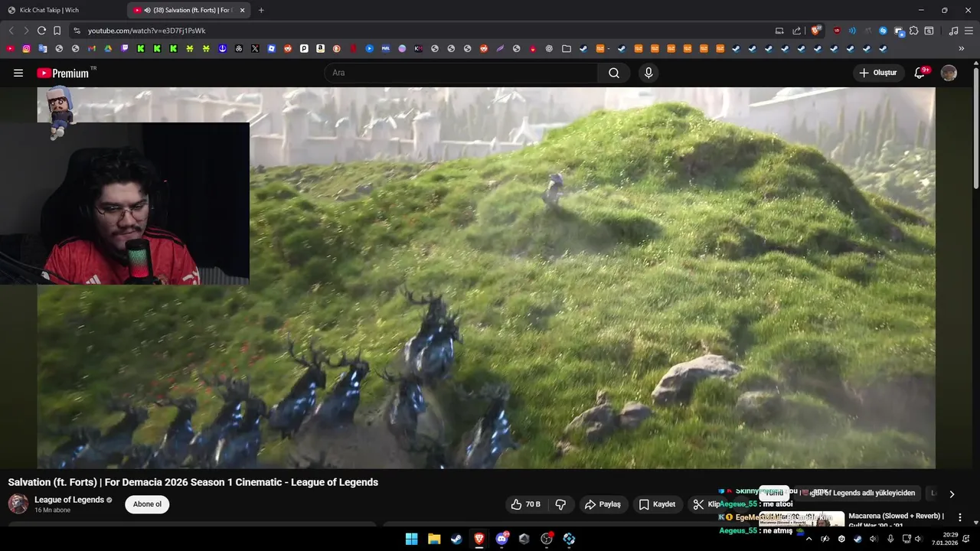Close the Salvation YouTube tab

242,10
